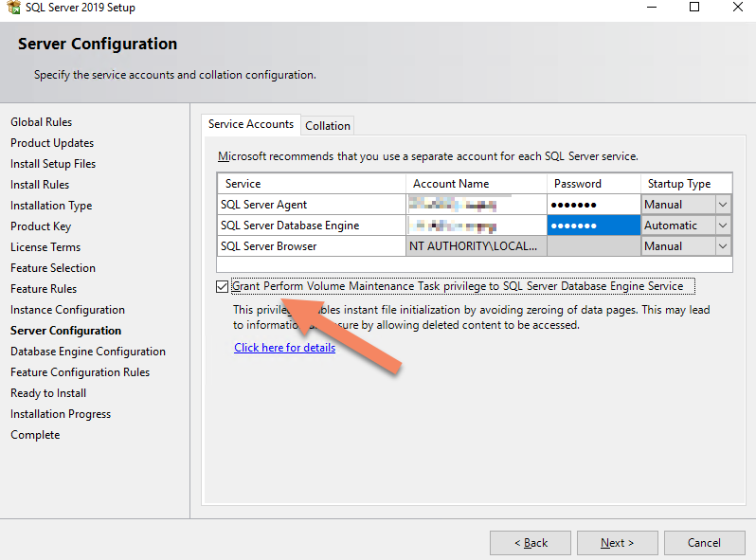
Task: Minimize the SQL Server Setup window
Action: point(649,8)
